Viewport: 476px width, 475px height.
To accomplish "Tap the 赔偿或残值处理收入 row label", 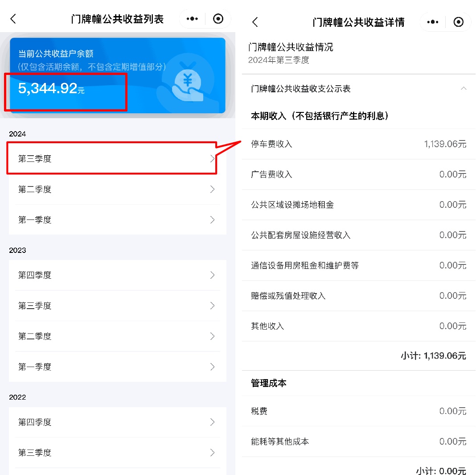I will [x=288, y=296].
